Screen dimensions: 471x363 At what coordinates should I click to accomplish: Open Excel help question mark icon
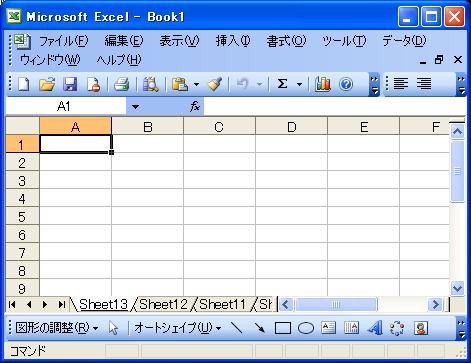click(x=346, y=84)
